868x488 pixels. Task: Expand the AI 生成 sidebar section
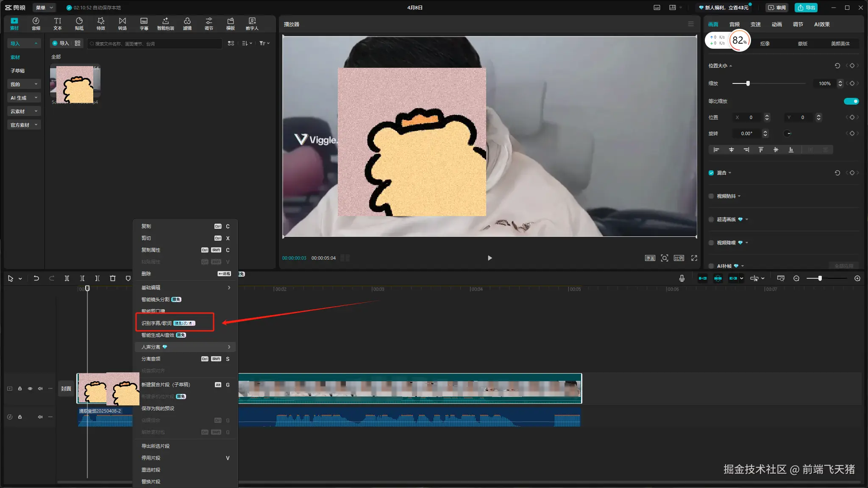(24, 98)
